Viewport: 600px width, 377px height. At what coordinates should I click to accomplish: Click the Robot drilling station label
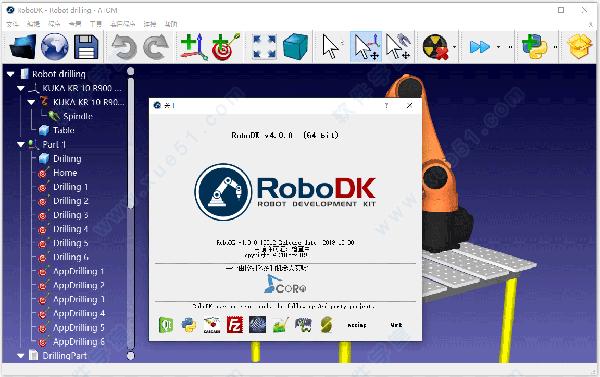point(59,74)
